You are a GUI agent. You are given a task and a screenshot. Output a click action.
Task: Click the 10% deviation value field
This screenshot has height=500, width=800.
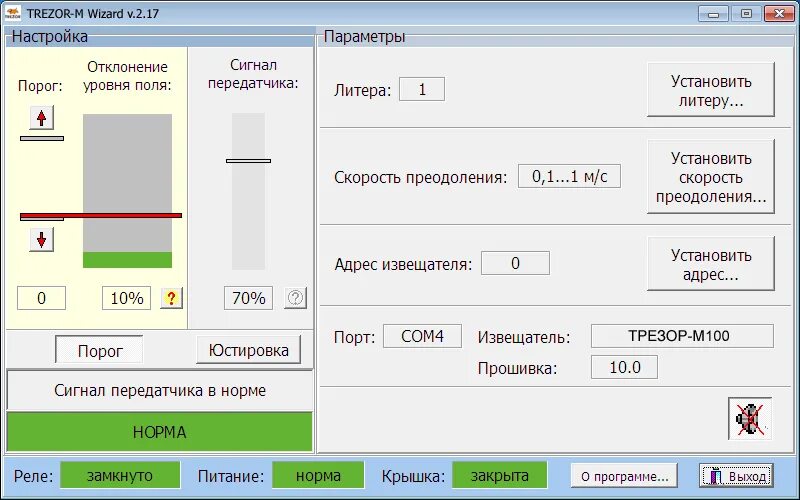(x=127, y=298)
